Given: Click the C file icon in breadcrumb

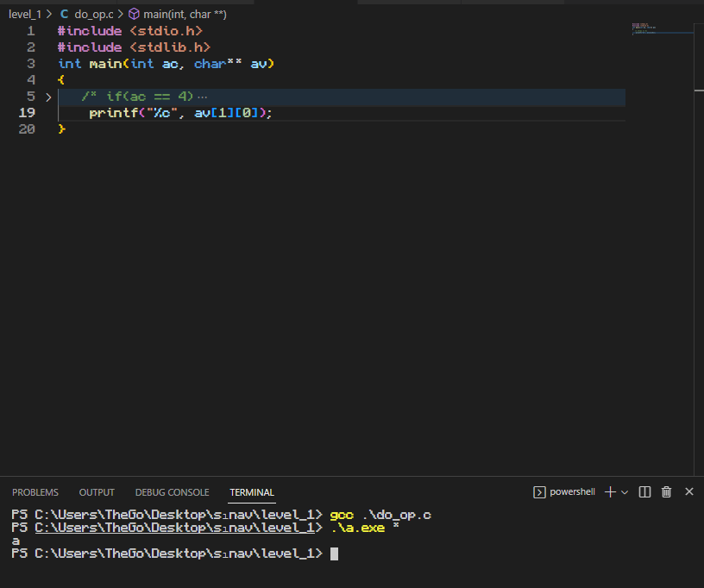Looking at the screenshot, I should 65,15.
